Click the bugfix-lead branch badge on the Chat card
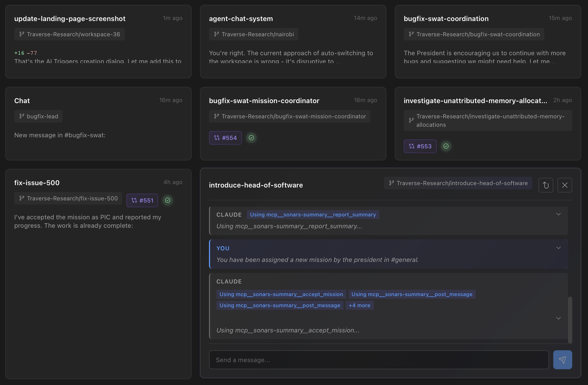The image size is (588, 385). click(38, 116)
